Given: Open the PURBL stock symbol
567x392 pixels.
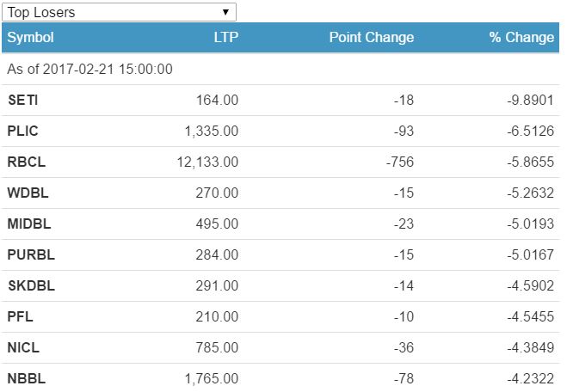Looking at the screenshot, I should click(29, 254).
